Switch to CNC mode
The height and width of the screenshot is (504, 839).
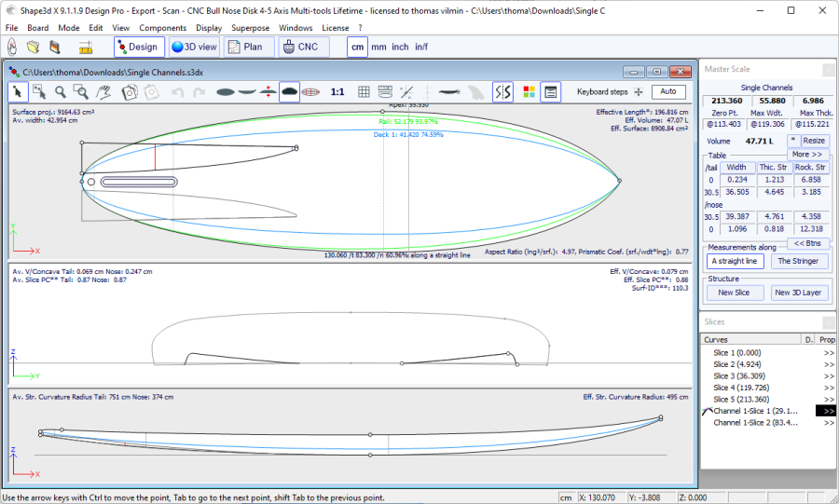click(300, 47)
